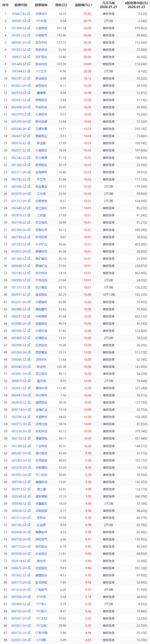Click the 四川黄金 stock name link
Viewport: 150px width, 644px height.
coord(41,287)
